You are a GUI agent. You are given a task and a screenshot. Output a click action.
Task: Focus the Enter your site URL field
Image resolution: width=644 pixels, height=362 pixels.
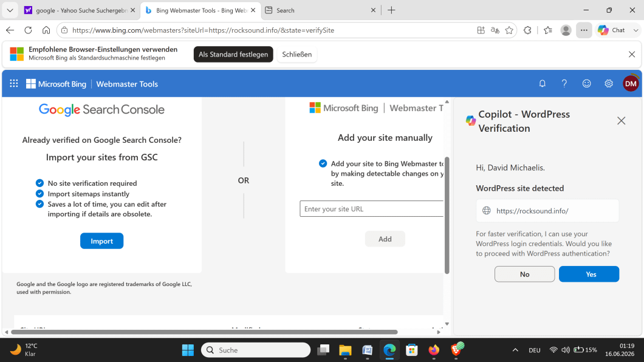372,209
